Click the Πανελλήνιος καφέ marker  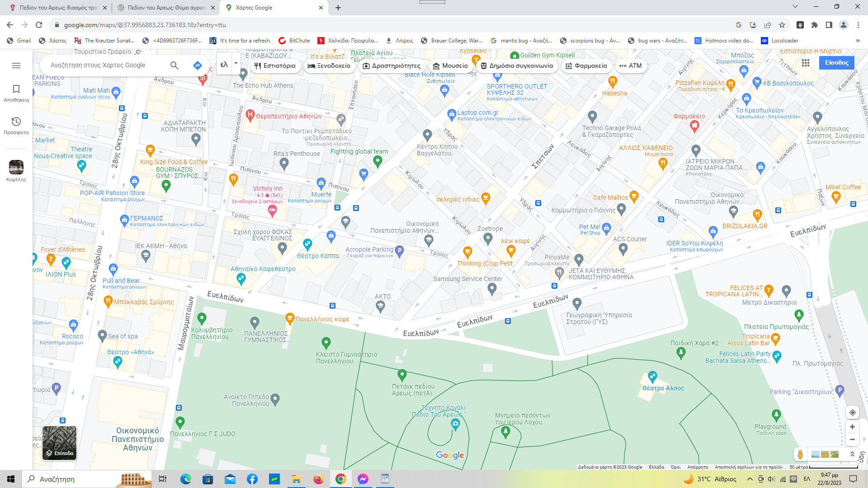290,319
